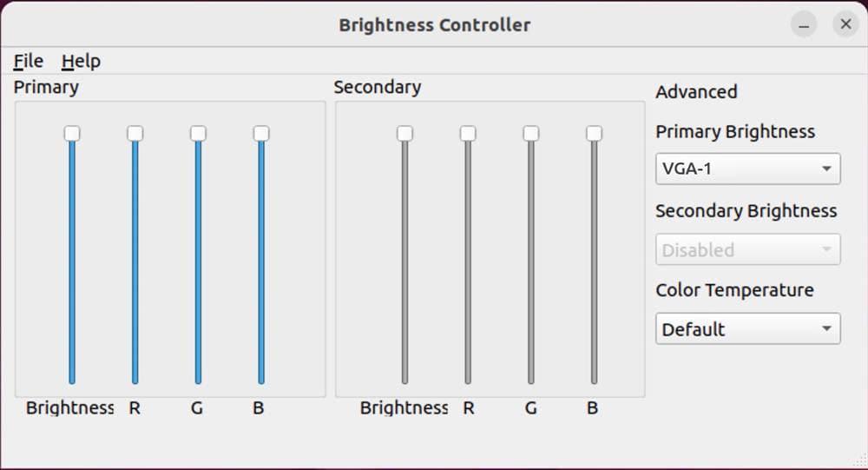Click the Primary R slider handle
Viewport: 868px width, 470px height.
pyautogui.click(x=135, y=133)
